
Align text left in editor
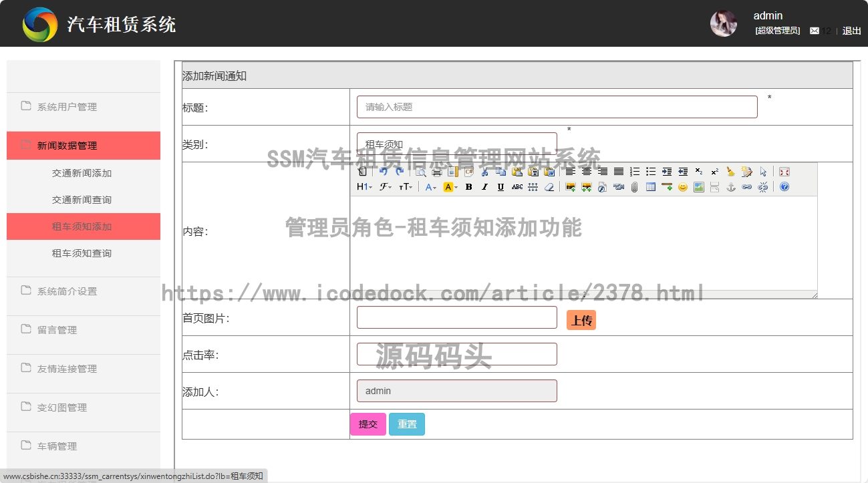tap(570, 172)
